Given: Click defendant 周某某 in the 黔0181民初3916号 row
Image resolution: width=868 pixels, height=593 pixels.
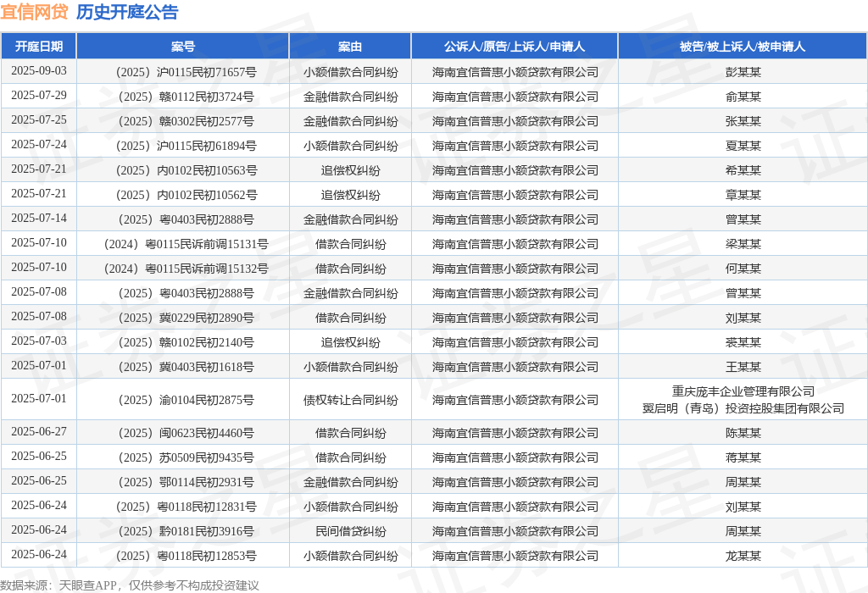Looking at the screenshot, I should point(743,532).
